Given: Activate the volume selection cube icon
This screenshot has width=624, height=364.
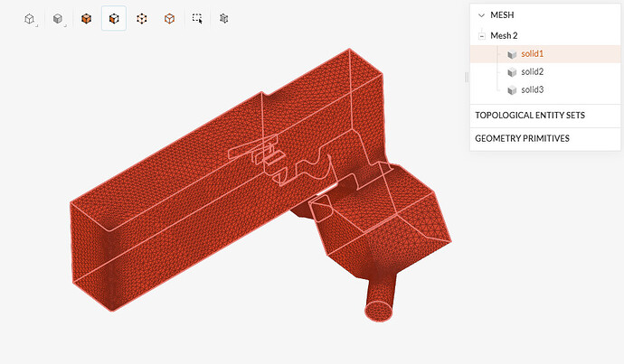Looking at the screenshot, I should (86, 19).
